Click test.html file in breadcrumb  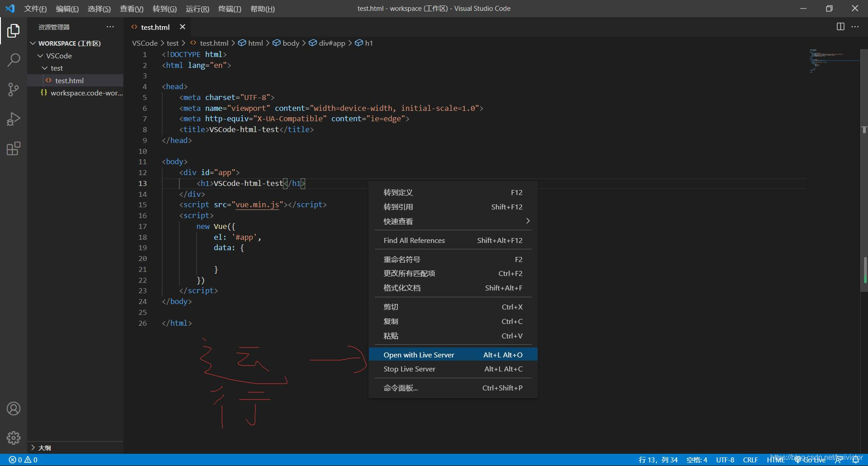(209, 43)
